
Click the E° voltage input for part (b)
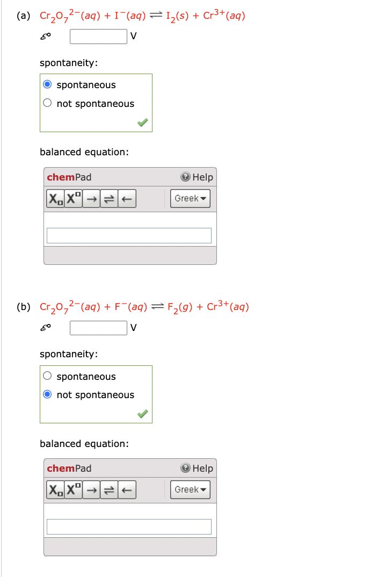coord(98,328)
